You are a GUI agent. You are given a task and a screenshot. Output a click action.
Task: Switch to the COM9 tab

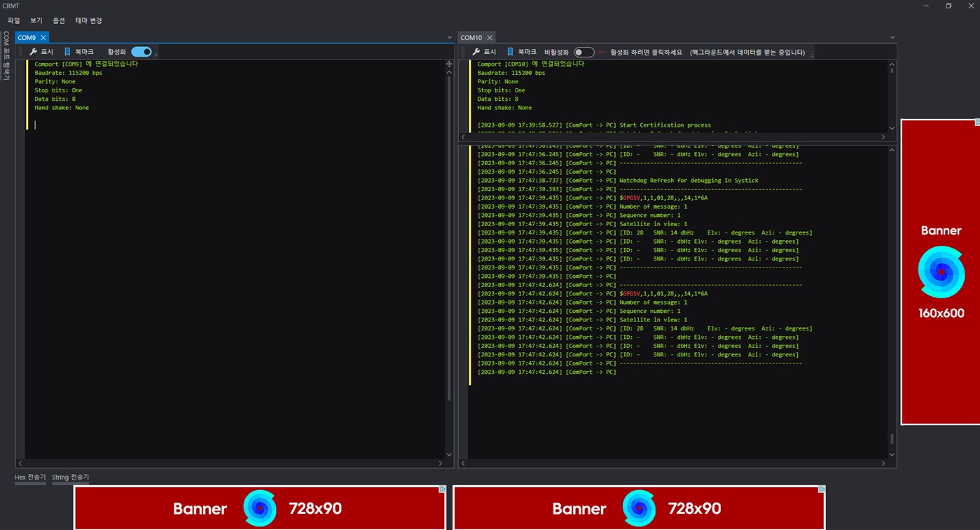[27, 37]
